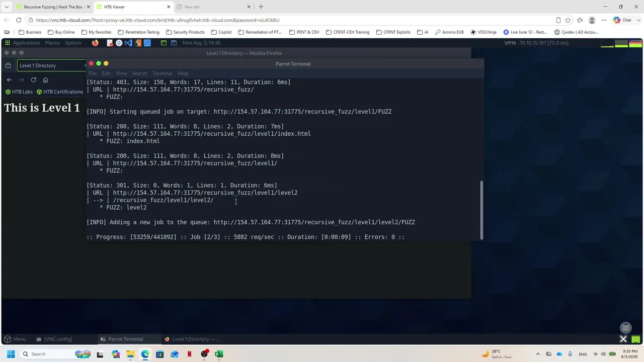
Task: Open the Firefox sidebar tabs icon
Action: tap(8, 65)
